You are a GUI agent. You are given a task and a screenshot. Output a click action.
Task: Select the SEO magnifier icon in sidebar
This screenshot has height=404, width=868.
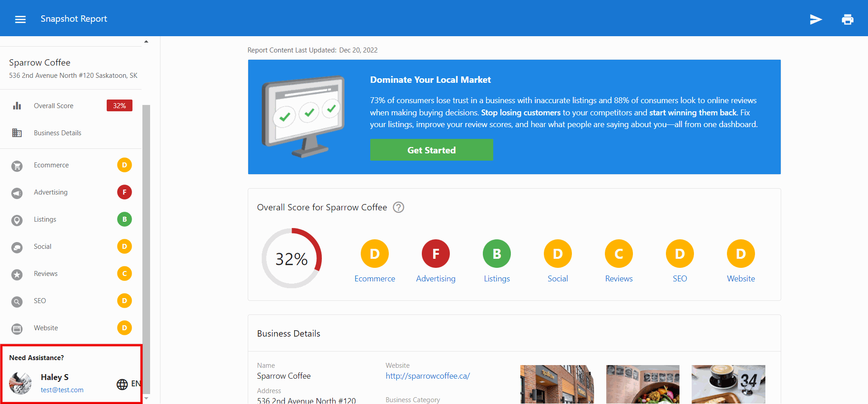click(x=17, y=301)
